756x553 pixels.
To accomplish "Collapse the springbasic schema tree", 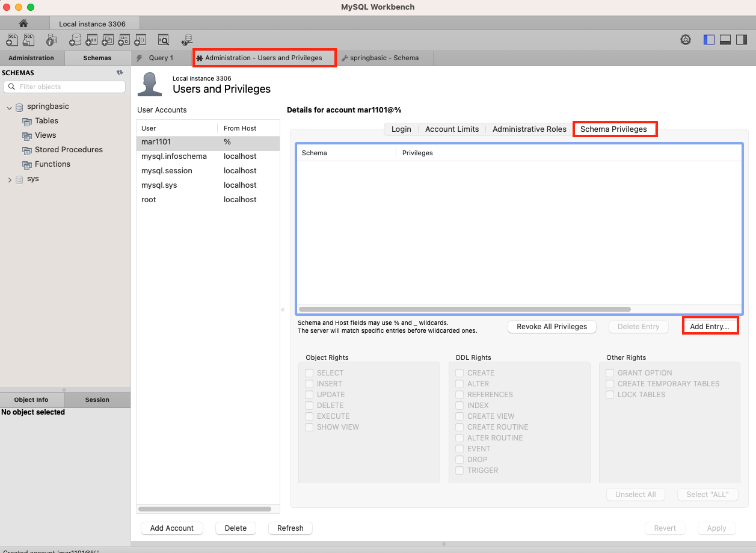I will pyautogui.click(x=9, y=107).
